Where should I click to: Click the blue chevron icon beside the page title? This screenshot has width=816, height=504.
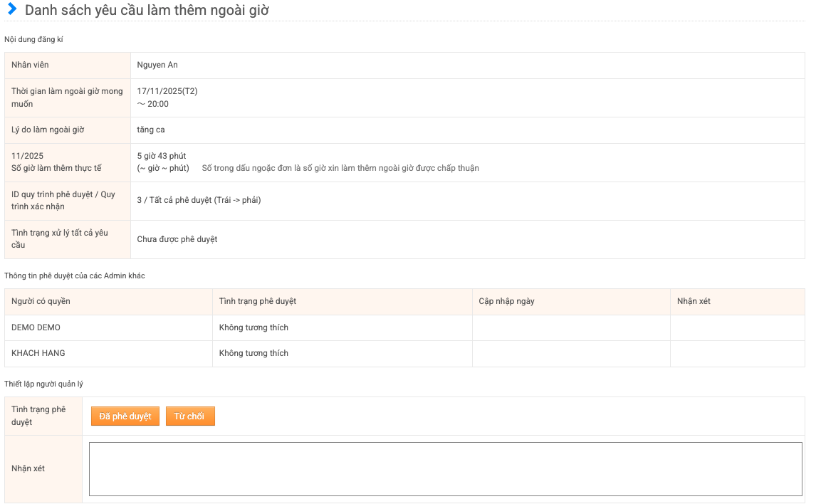[x=11, y=10]
